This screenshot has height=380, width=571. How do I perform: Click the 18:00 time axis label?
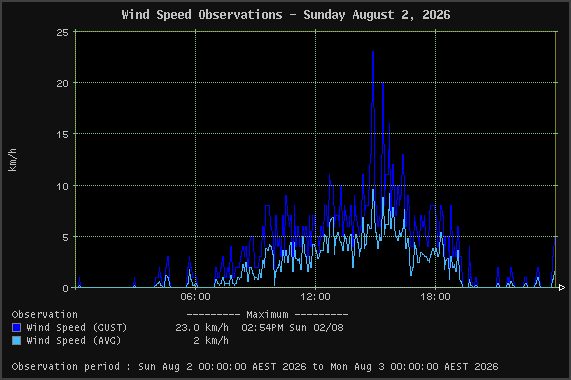[x=435, y=297]
